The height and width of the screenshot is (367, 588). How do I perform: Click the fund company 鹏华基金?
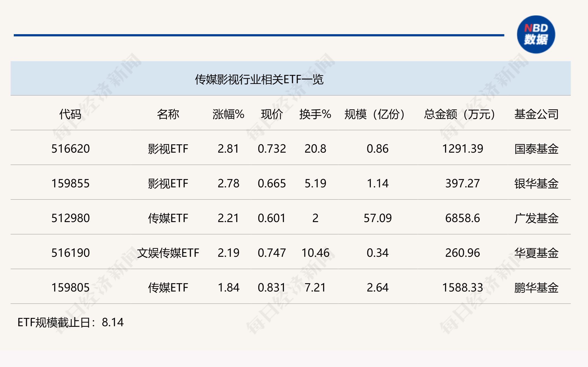pos(536,288)
